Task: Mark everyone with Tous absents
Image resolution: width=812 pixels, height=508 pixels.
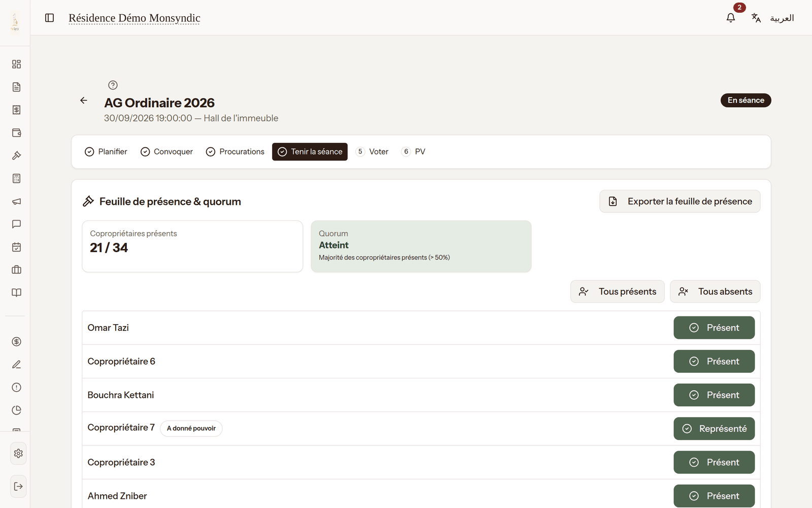Action: (x=715, y=292)
